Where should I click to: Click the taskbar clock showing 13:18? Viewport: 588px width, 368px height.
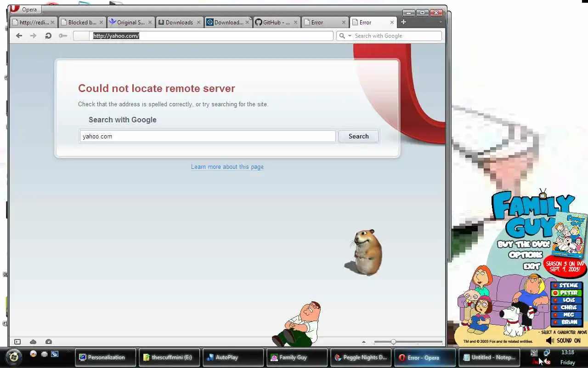pos(568,352)
